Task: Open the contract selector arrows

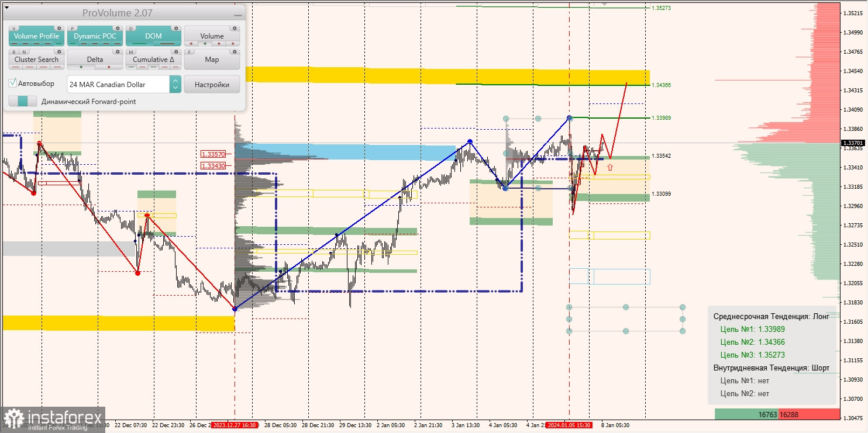Action: (x=175, y=84)
